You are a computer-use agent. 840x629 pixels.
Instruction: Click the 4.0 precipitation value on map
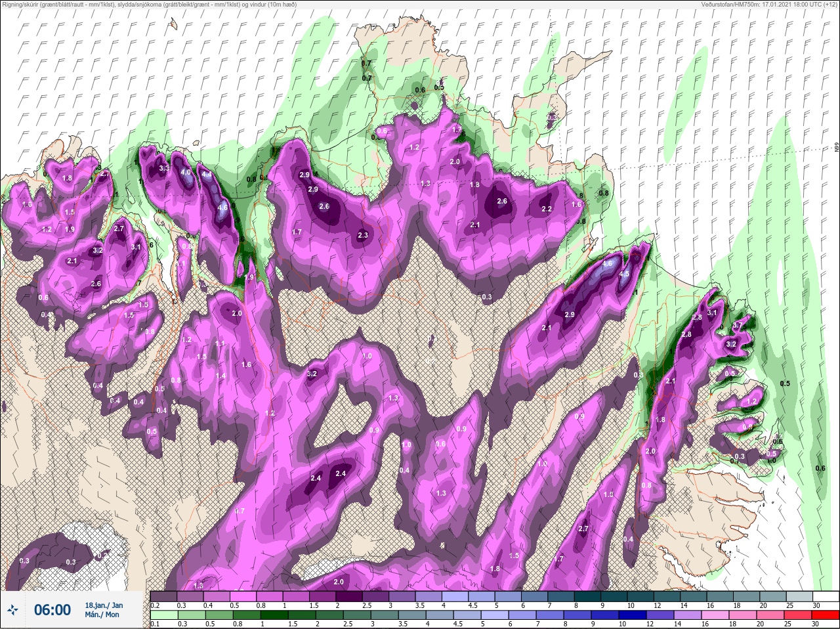pos(186,173)
